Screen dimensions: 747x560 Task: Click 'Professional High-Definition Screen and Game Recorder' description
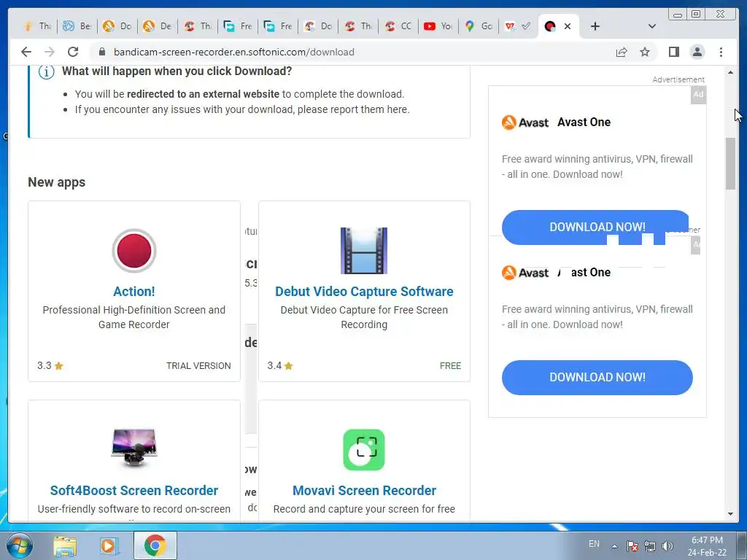coord(134,317)
